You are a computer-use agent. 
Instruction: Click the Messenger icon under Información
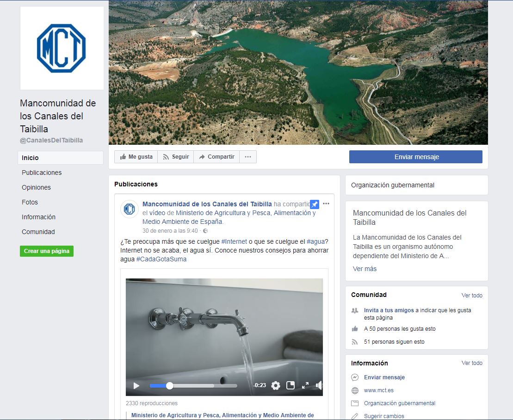pyautogui.click(x=355, y=377)
